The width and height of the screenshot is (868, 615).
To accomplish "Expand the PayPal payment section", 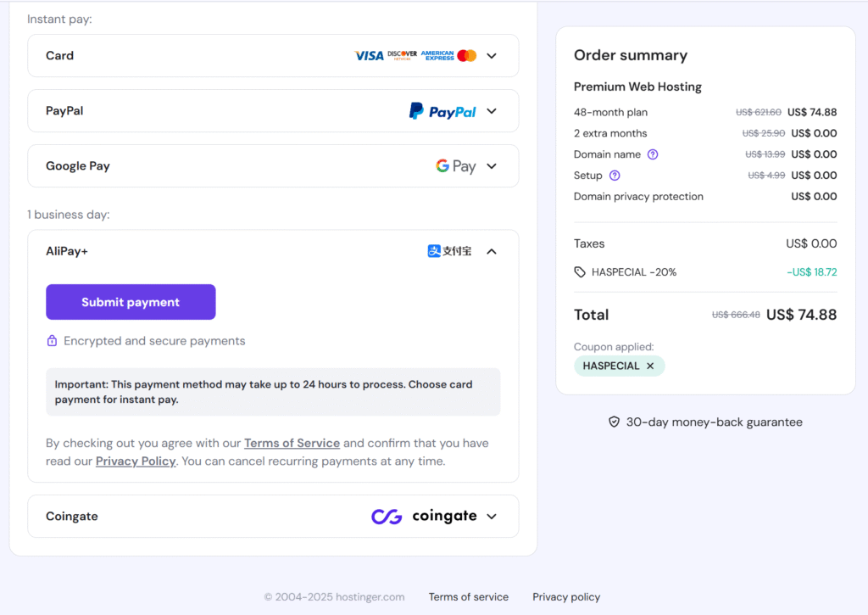I will coord(492,111).
